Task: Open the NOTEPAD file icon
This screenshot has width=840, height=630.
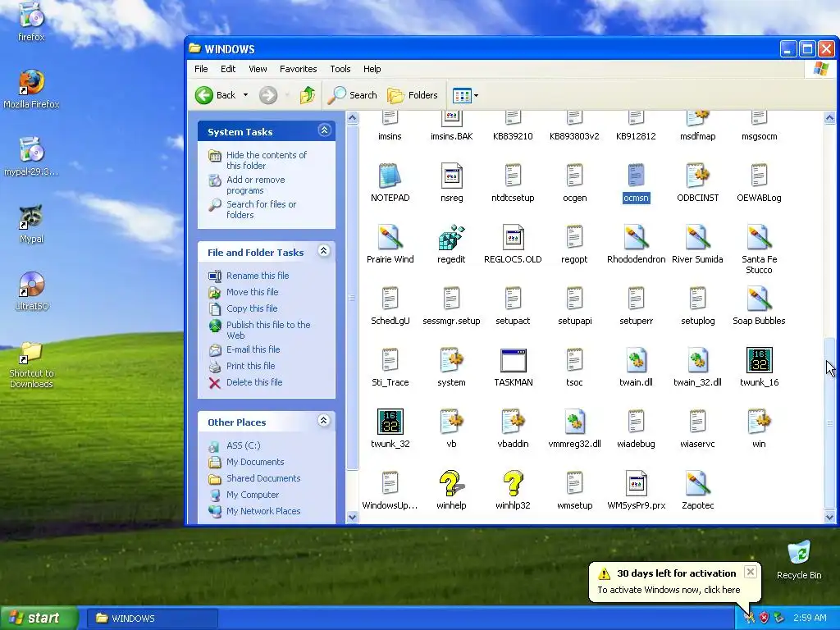Action: click(390, 176)
